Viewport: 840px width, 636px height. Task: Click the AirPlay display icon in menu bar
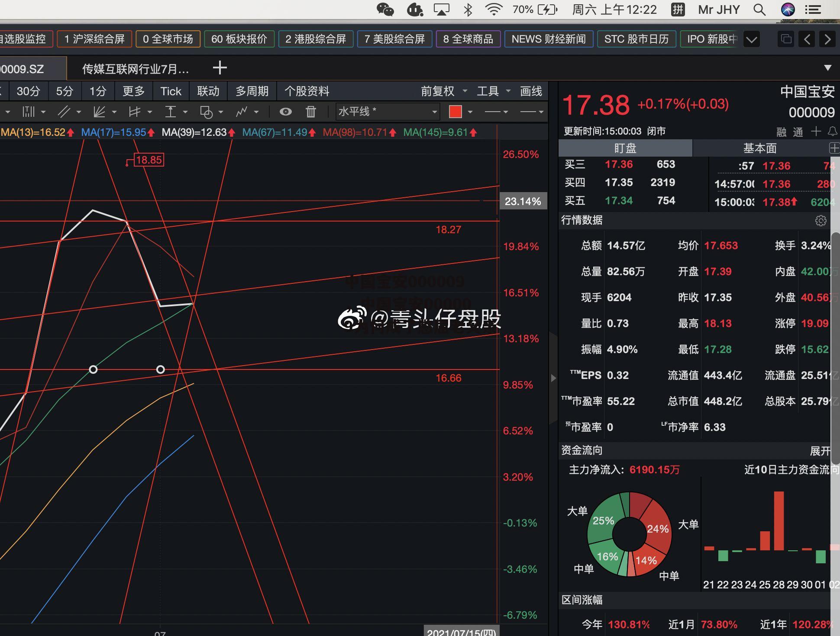(x=441, y=10)
